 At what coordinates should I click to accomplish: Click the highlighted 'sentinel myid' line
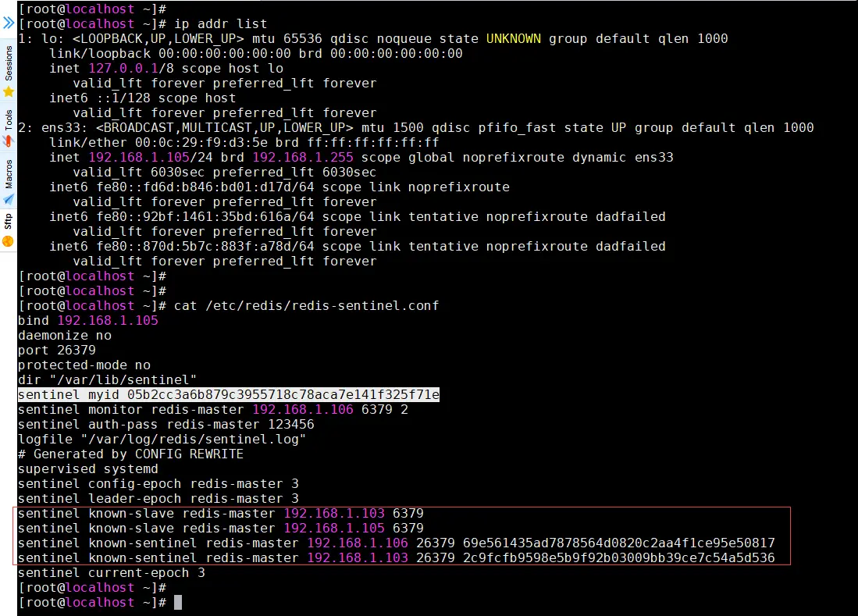(x=229, y=394)
